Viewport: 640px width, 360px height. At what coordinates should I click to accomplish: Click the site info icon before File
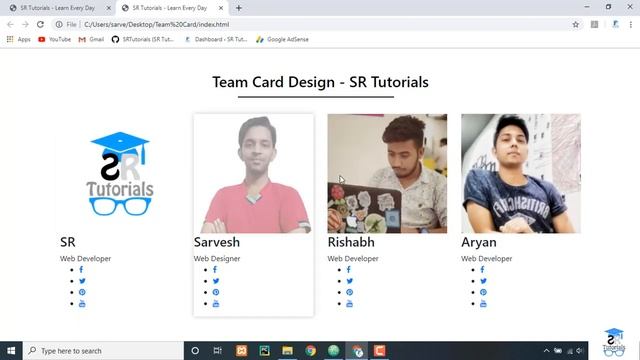pos(59,24)
